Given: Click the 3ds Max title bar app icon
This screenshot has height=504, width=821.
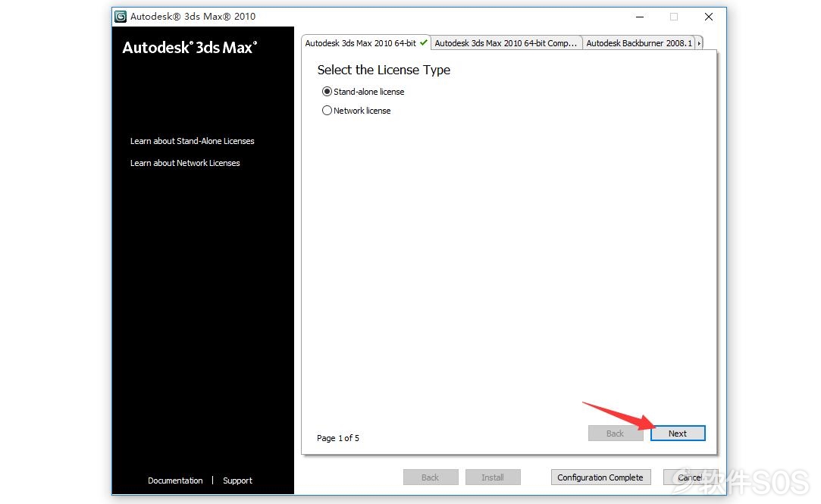Looking at the screenshot, I should tap(121, 17).
